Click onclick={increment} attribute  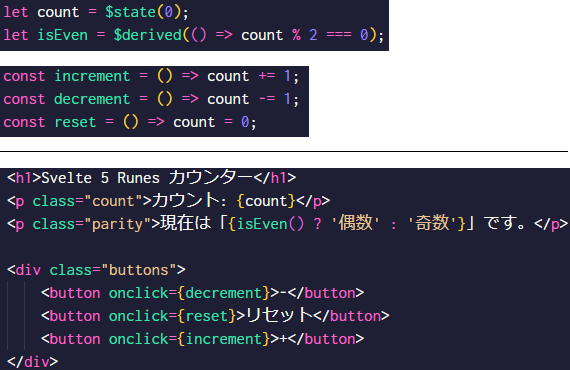coord(189,339)
